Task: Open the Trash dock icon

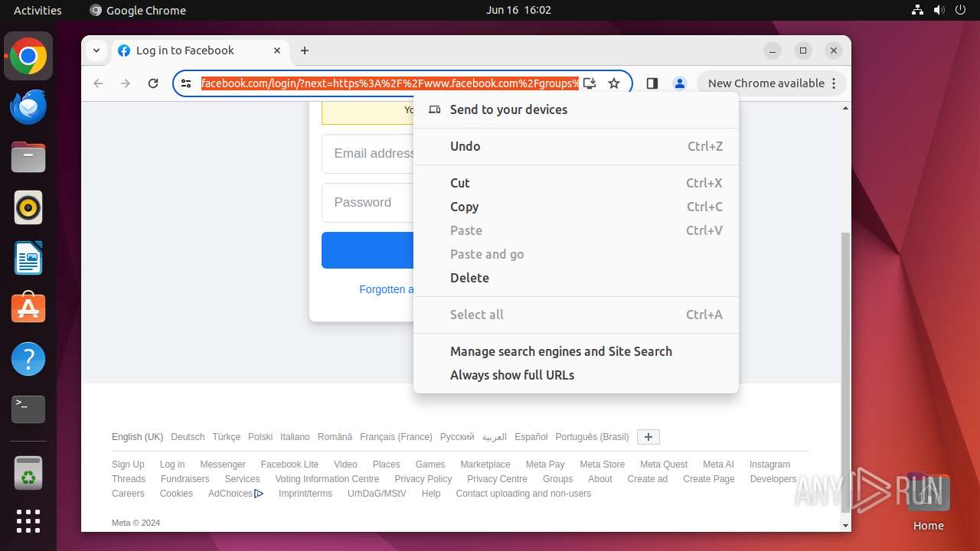Action: [28, 473]
